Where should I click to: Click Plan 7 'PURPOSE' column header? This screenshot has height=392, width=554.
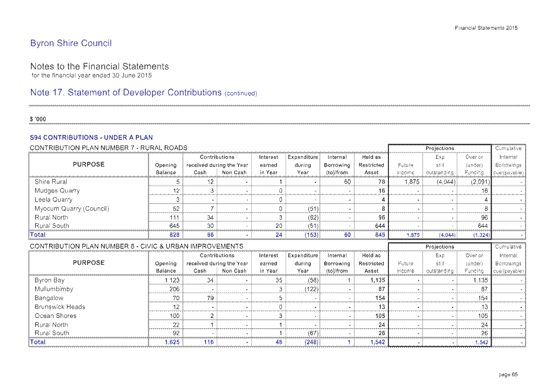click(x=89, y=165)
